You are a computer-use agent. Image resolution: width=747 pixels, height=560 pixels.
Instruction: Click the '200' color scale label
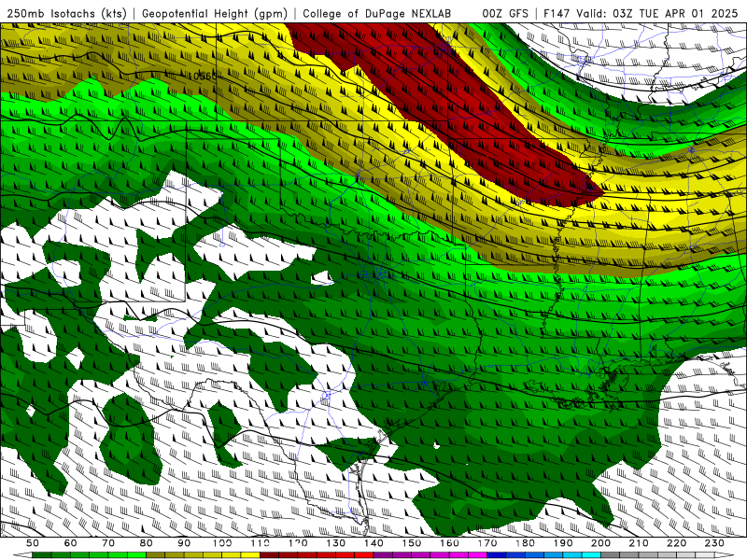coord(600,543)
